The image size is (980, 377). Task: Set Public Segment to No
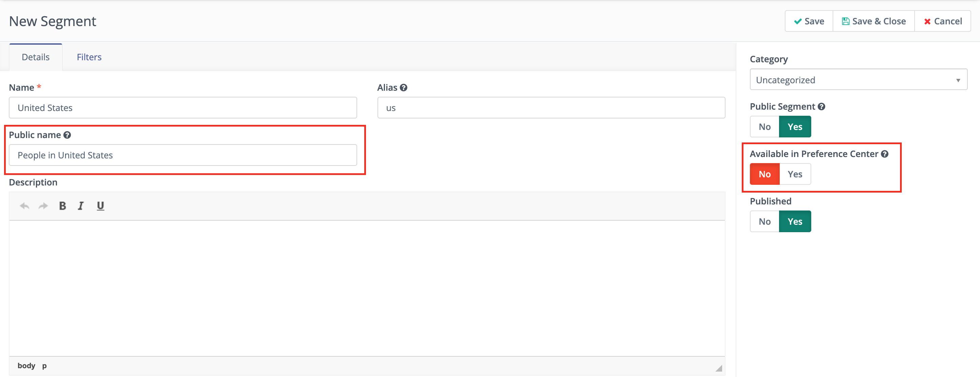(764, 127)
